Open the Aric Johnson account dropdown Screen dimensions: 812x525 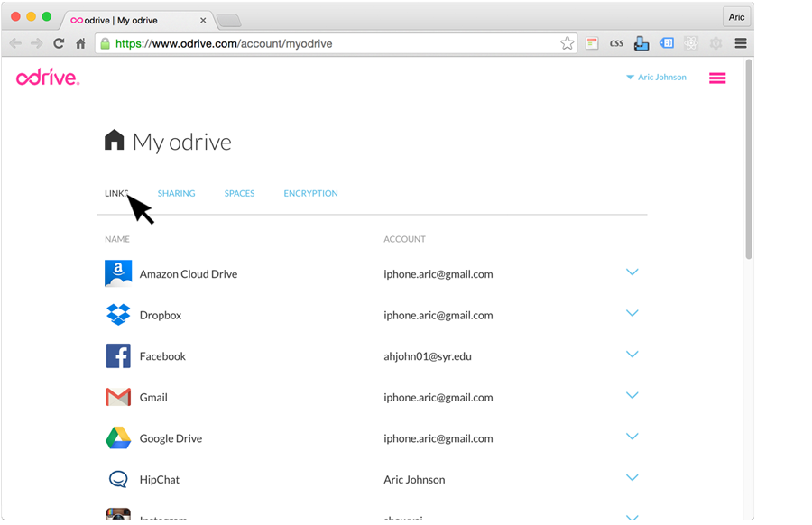(656, 78)
